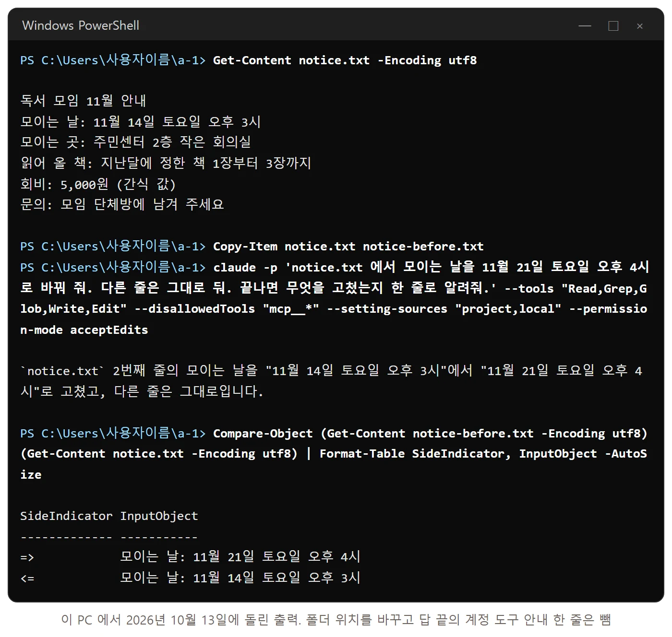The width and height of the screenshot is (672, 637).
Task: Click the '11월 21일 토요일 오후 4시' table row
Action: (x=190, y=557)
